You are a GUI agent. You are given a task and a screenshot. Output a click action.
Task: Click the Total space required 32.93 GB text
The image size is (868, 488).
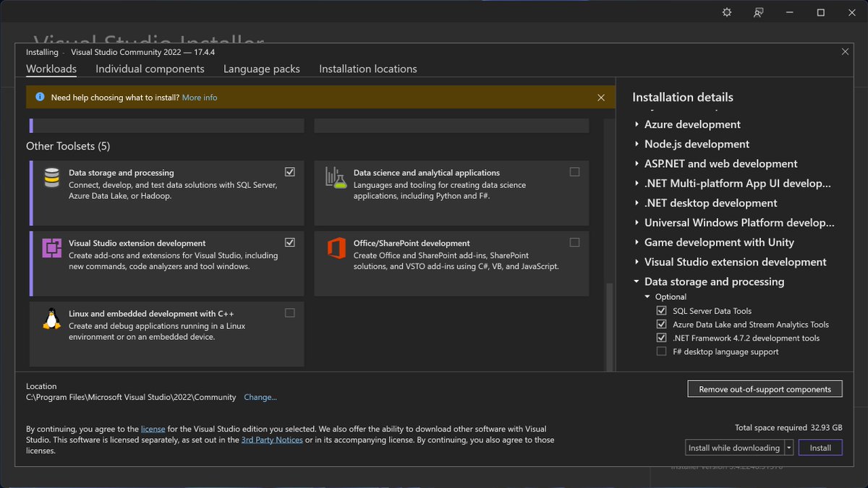(788, 427)
